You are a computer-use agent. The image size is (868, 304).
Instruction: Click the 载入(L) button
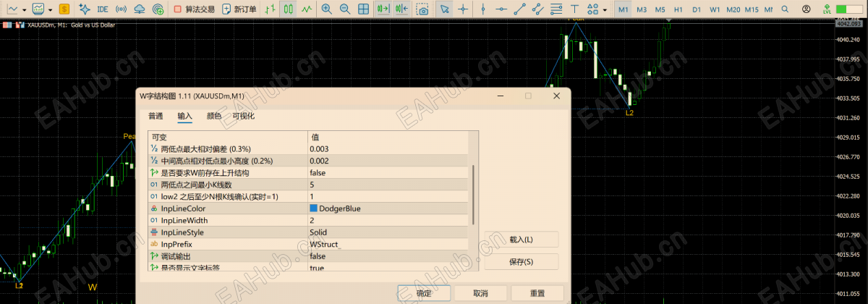tap(522, 240)
